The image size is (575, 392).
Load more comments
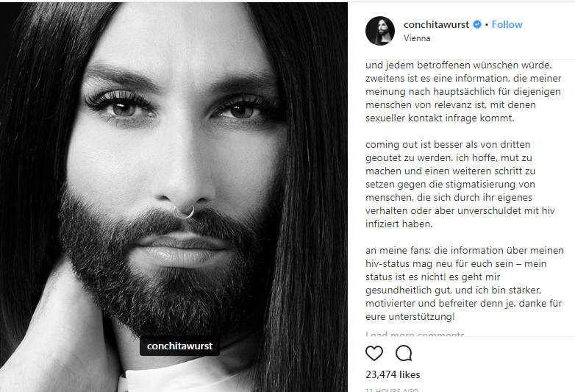(x=415, y=334)
